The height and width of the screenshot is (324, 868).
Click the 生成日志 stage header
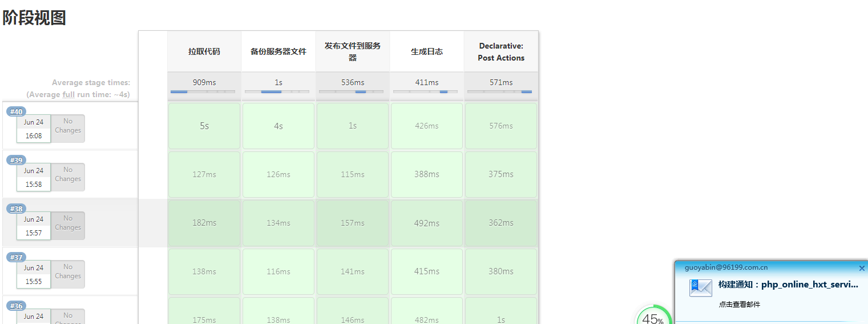pos(427,51)
